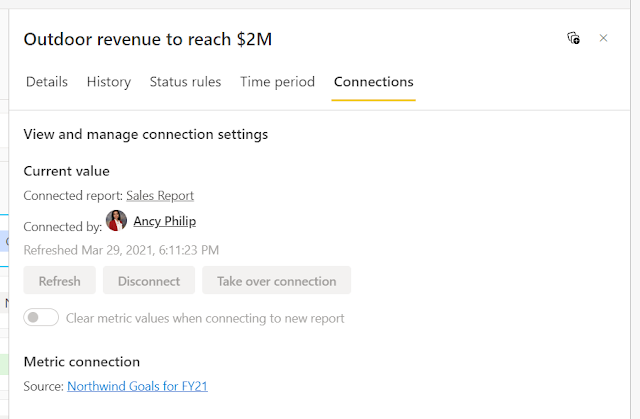Screen dimensions: 640x419
Task: Toggle the clear metric values switch
Action: 41,318
